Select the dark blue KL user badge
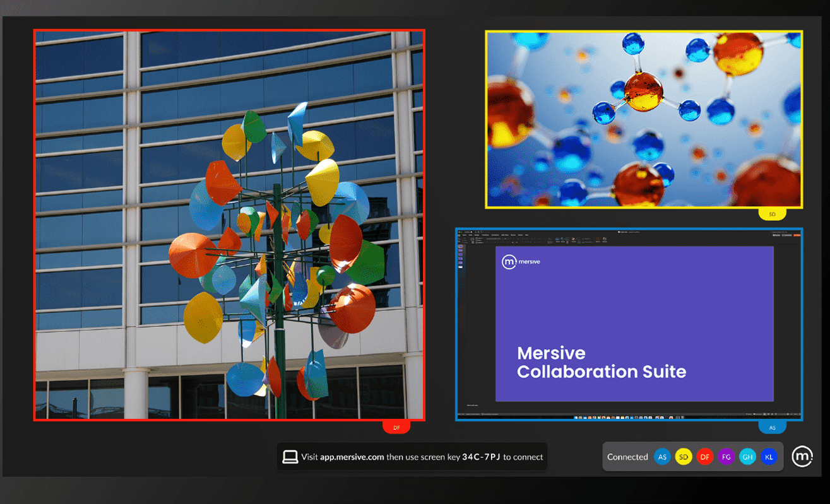The image size is (830, 504). (x=768, y=457)
